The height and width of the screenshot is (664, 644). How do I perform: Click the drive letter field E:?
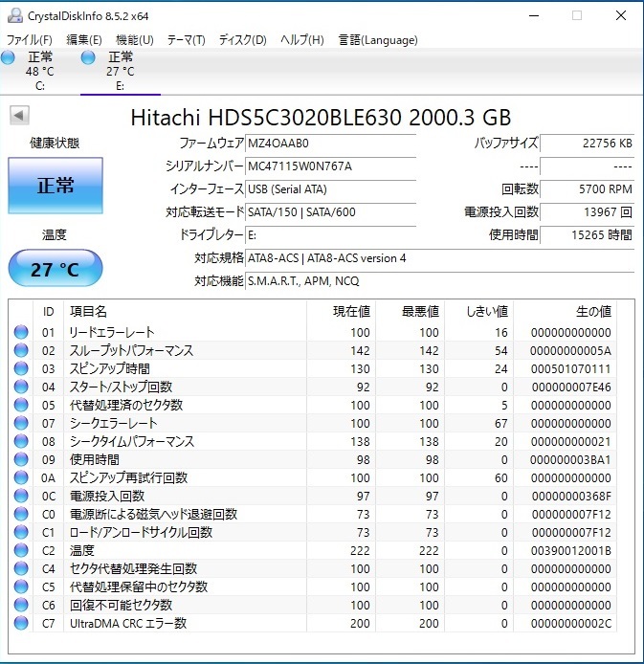[331, 235]
